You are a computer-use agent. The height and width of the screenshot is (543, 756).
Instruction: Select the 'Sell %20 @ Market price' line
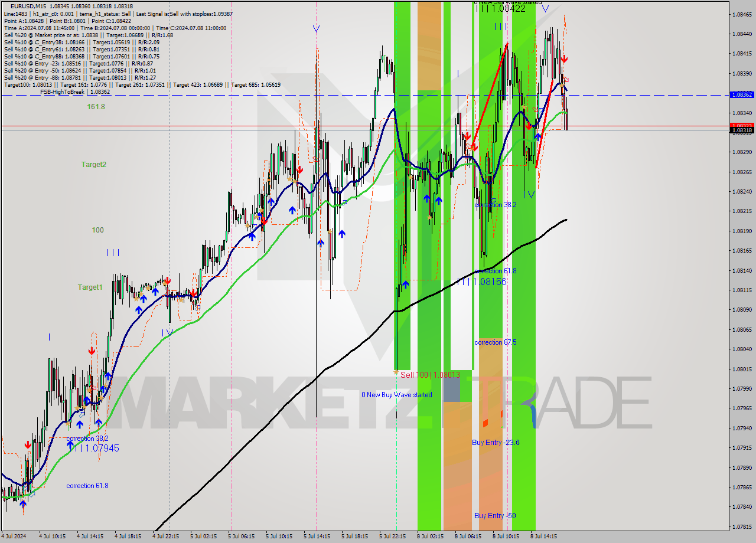point(89,35)
